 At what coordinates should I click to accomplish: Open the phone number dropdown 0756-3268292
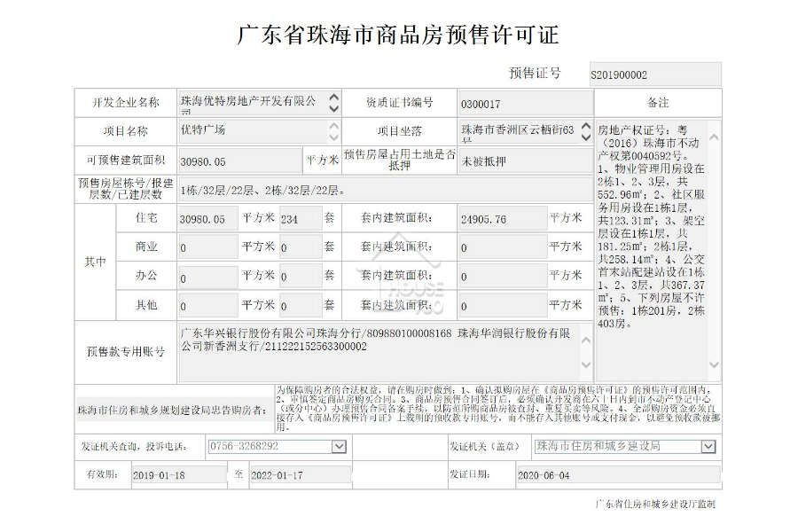(x=339, y=447)
